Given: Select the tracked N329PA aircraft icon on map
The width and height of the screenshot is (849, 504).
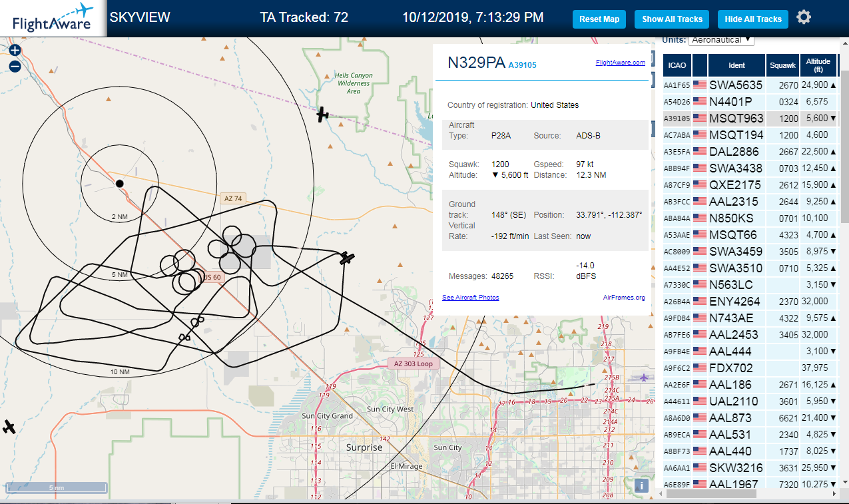Looking at the screenshot, I should [346, 258].
